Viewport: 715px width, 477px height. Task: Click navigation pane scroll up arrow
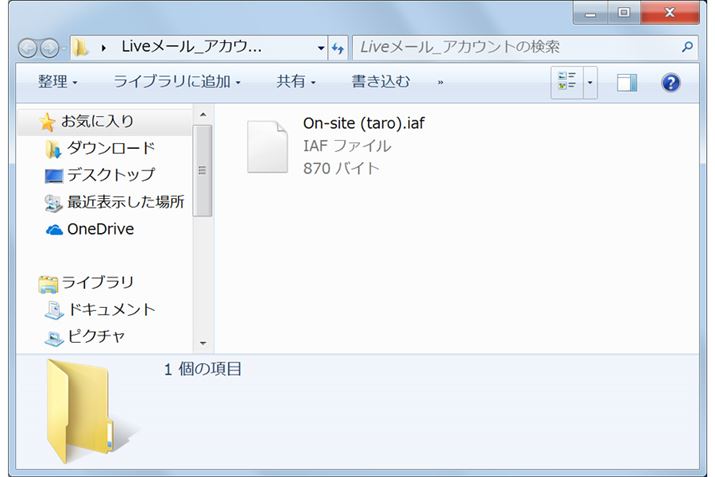tap(203, 115)
